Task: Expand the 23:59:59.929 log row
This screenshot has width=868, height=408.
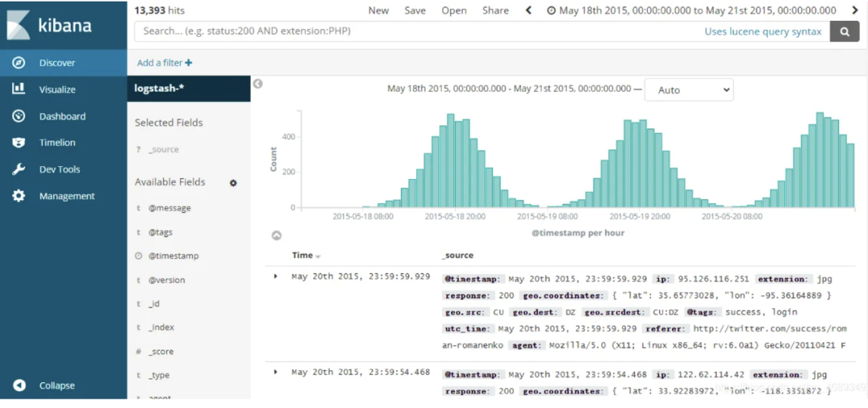Action: [276, 276]
